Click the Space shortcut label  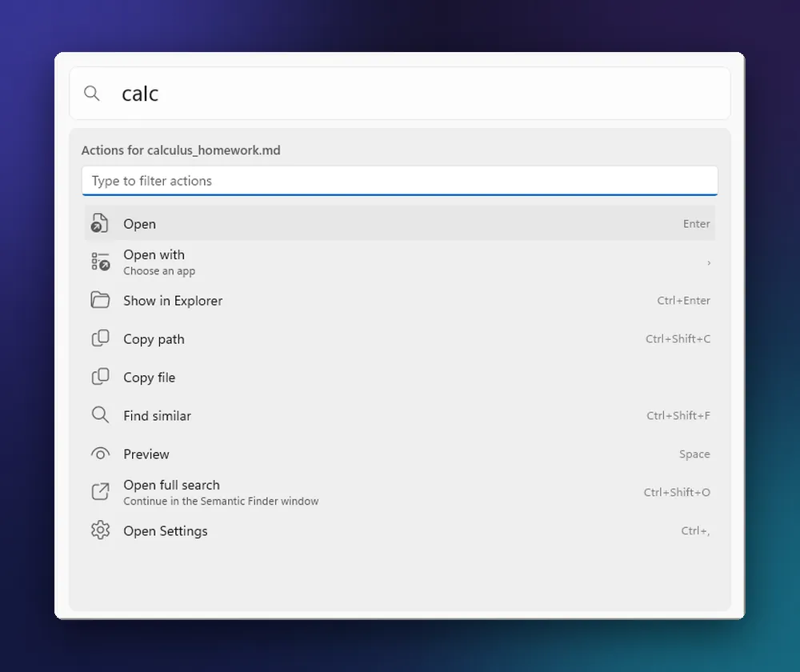[x=694, y=454]
